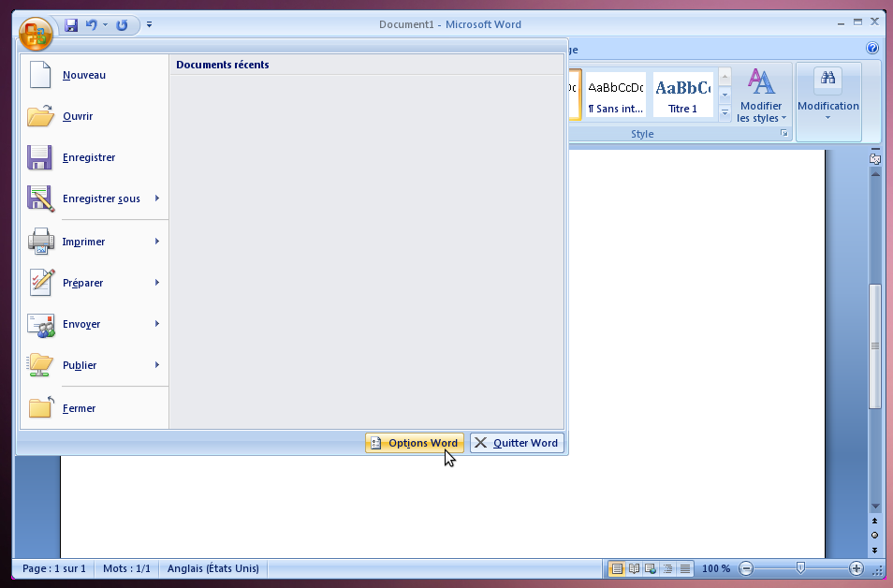Click the window resize grip in status bar

[878, 570]
